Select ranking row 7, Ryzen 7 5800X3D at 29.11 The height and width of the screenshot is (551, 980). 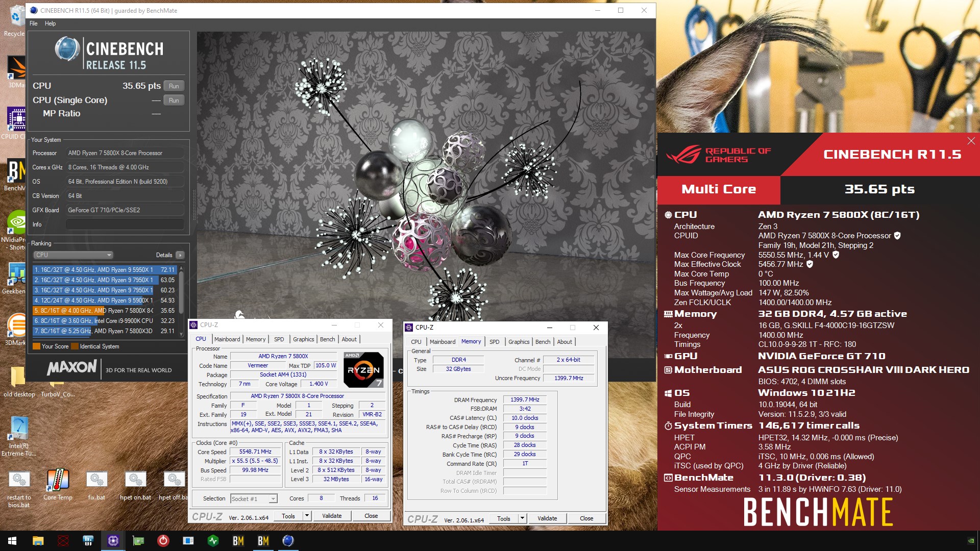[105, 331]
